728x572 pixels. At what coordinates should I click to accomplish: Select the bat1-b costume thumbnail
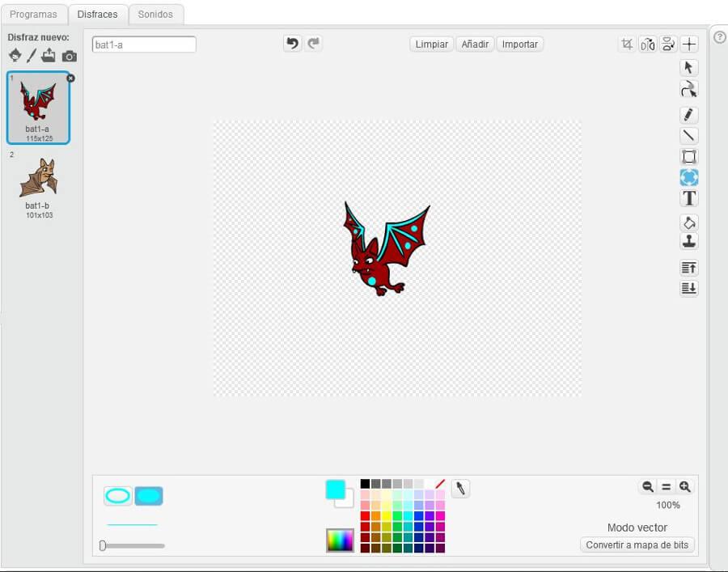point(38,180)
